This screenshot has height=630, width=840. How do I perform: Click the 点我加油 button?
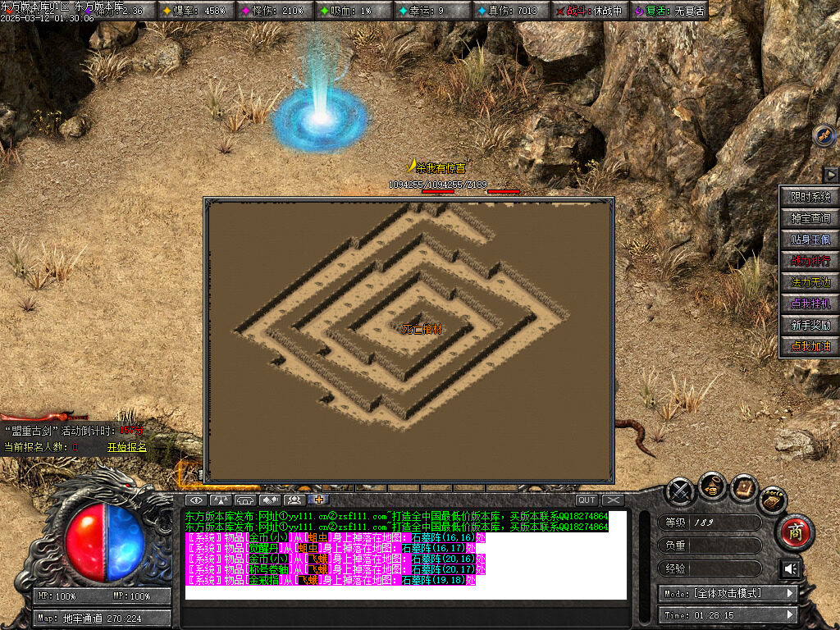(x=810, y=347)
